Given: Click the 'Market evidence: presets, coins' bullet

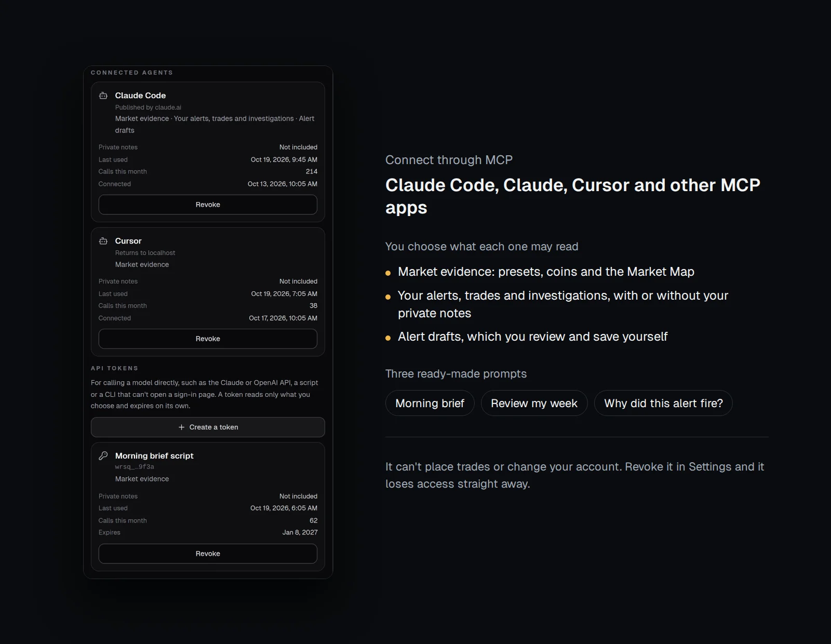Looking at the screenshot, I should pyautogui.click(x=546, y=272).
